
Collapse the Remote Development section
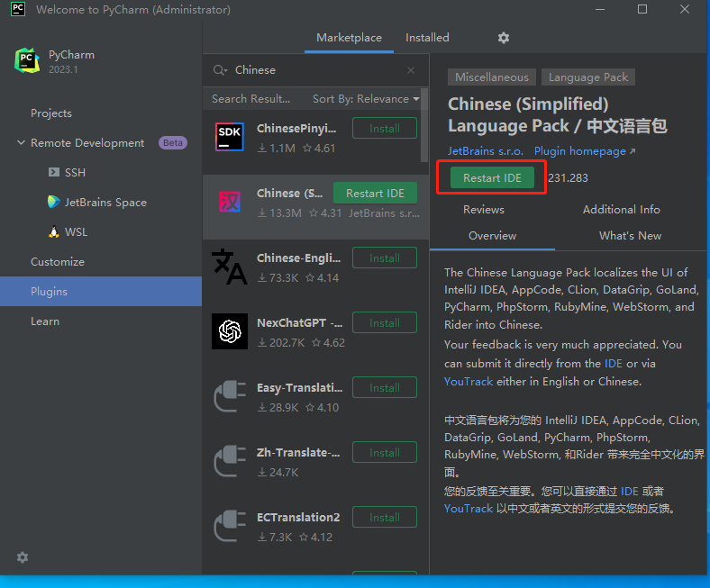21,142
